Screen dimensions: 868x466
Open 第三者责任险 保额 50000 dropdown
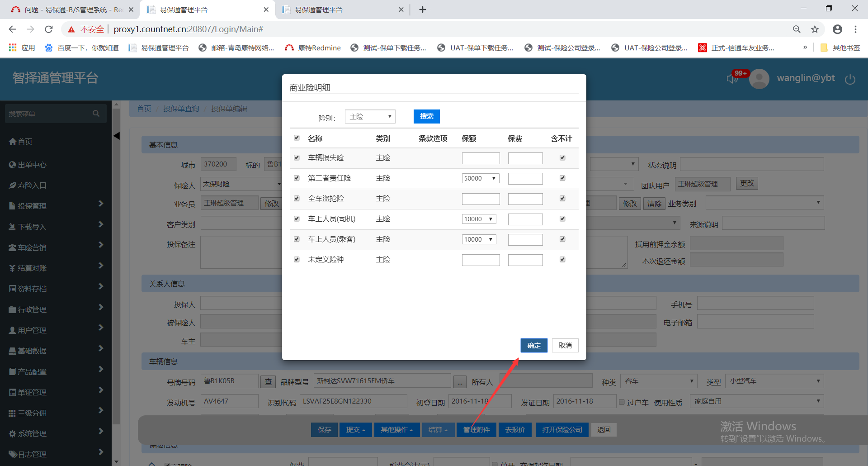click(x=480, y=178)
